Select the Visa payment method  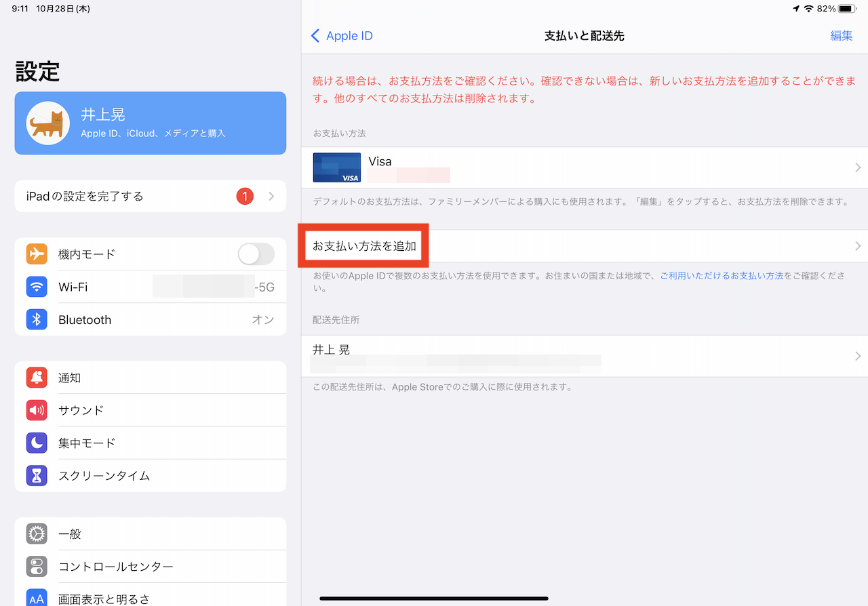click(x=585, y=167)
